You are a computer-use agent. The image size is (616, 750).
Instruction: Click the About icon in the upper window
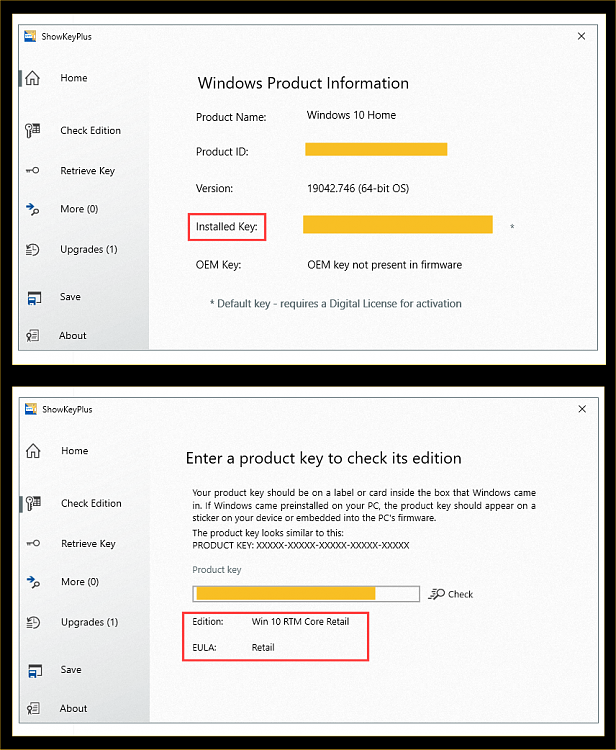pyautogui.click(x=33, y=336)
